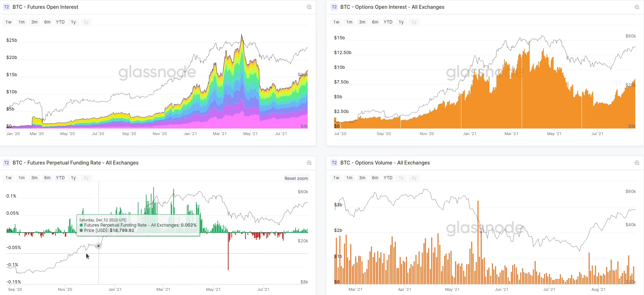Image resolution: width=644 pixels, height=295 pixels.
Task: Open zoom icon on Futures Open Interest chart
Action: point(309,7)
